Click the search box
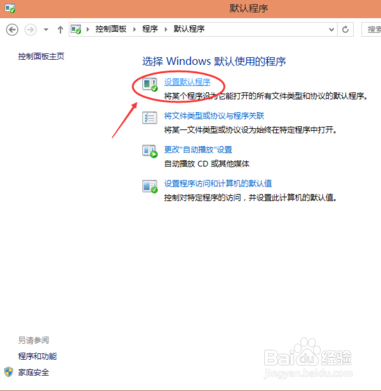The height and width of the screenshot is (391, 381). 371,30
